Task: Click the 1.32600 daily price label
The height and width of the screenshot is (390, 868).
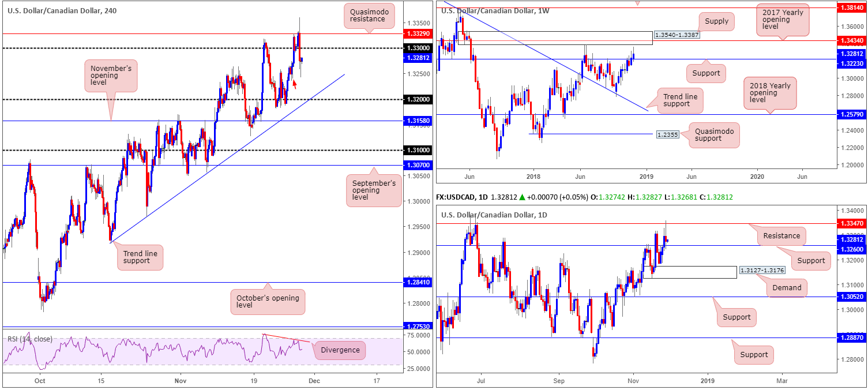Action: pos(852,249)
